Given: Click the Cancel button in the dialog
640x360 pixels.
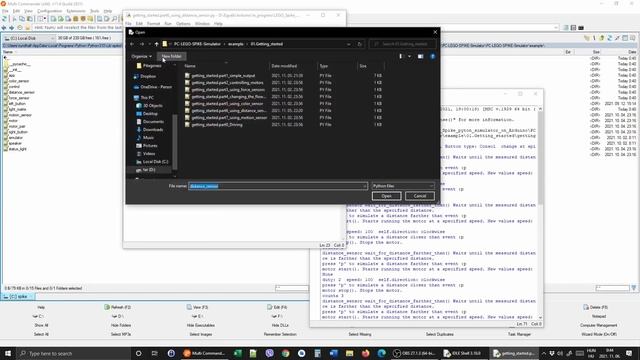Looking at the screenshot, I should tap(420, 196).
